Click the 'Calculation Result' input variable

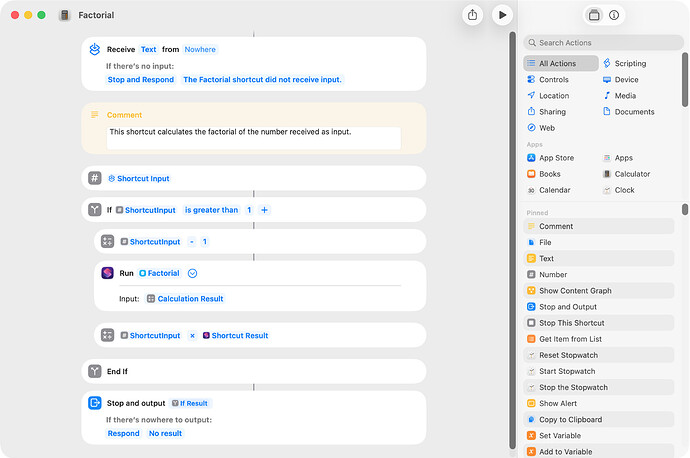(190, 299)
